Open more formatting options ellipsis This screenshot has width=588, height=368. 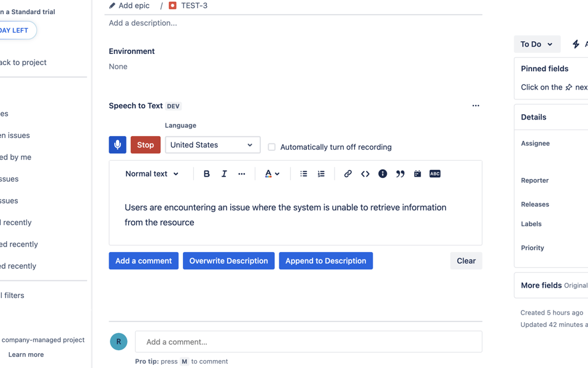pyautogui.click(x=241, y=174)
